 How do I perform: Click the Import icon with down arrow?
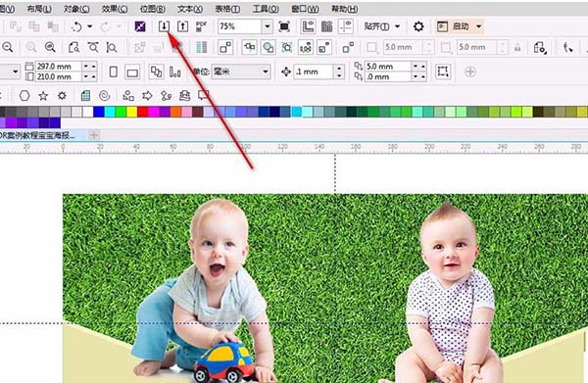[164, 26]
